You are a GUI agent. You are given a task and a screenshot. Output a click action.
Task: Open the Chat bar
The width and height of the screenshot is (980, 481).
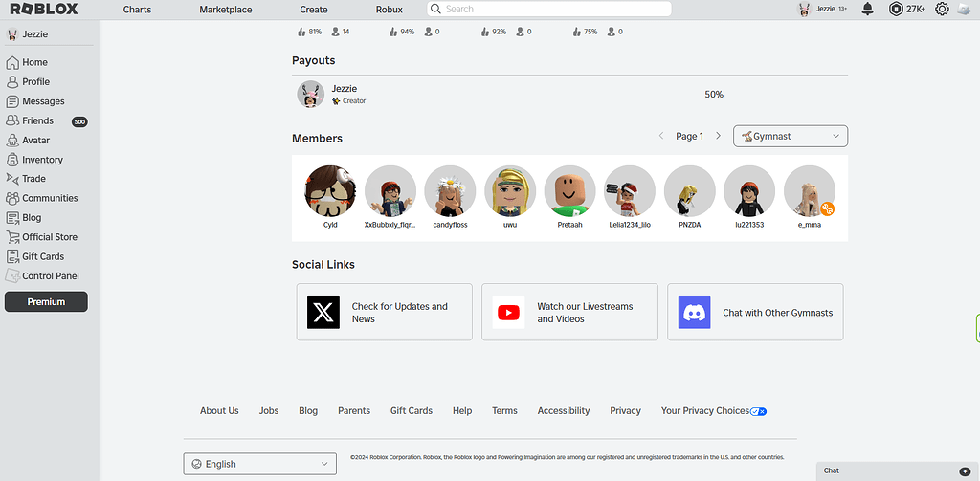tap(898, 471)
